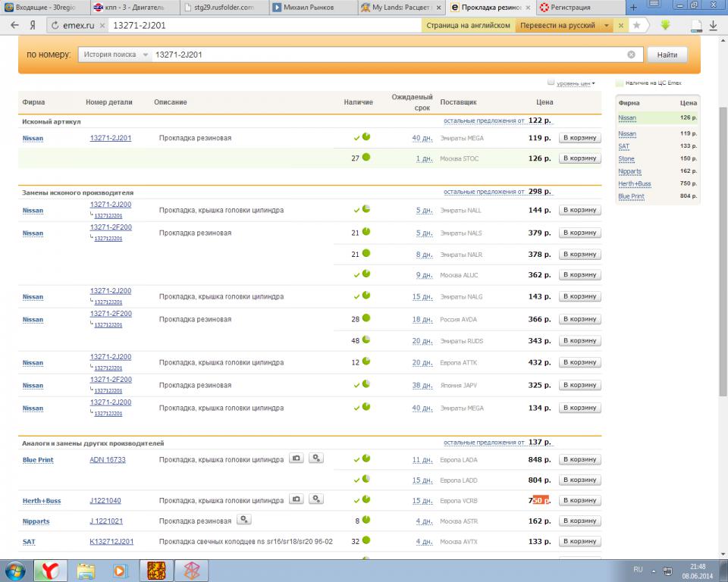Close the Прокладка резиновая tab
Screen dimensions: 728x582
528,8
